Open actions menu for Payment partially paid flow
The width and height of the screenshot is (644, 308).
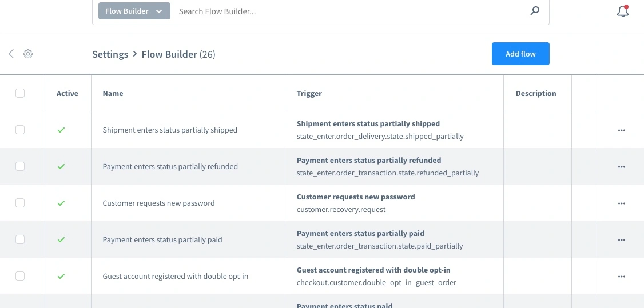point(621,240)
